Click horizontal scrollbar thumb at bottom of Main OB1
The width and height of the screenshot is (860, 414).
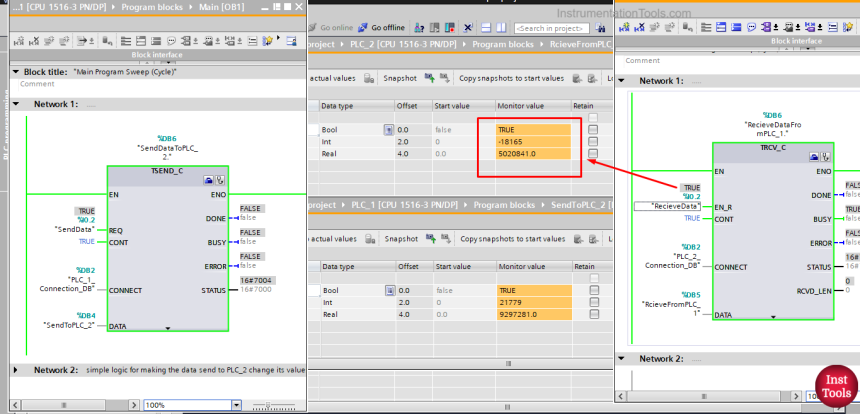click(64, 405)
